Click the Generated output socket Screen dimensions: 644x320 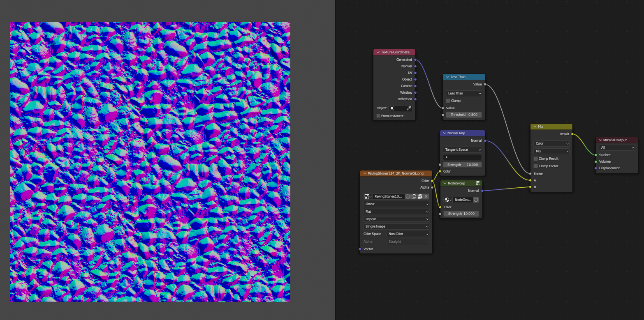pyautogui.click(x=415, y=60)
